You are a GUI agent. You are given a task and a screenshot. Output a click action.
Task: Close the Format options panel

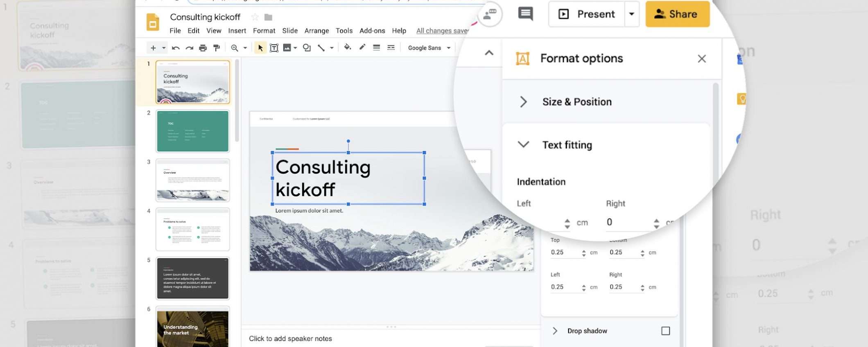point(702,59)
